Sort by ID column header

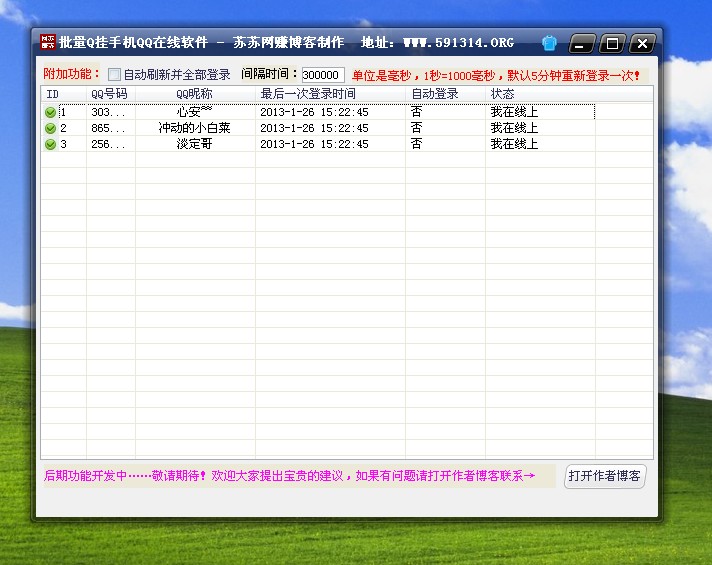(x=63, y=94)
